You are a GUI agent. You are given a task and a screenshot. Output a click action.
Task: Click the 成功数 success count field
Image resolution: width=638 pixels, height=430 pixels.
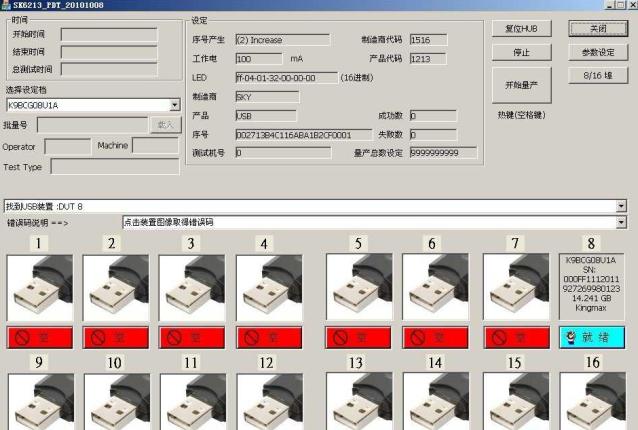click(x=433, y=116)
